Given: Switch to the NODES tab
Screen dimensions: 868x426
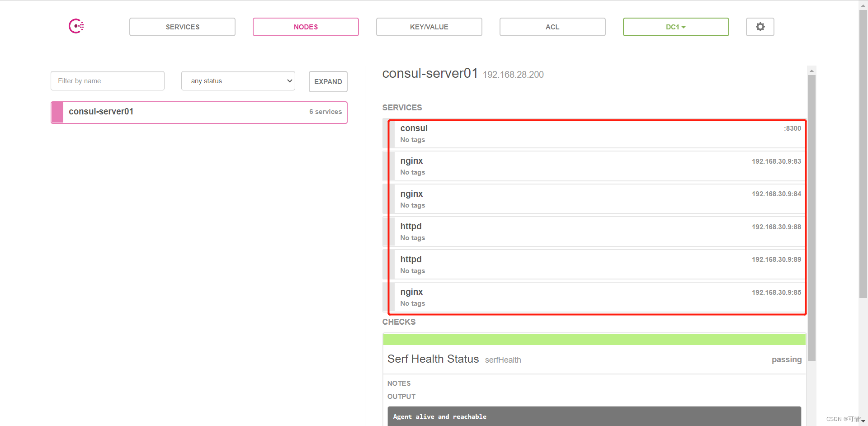Looking at the screenshot, I should tap(306, 27).
